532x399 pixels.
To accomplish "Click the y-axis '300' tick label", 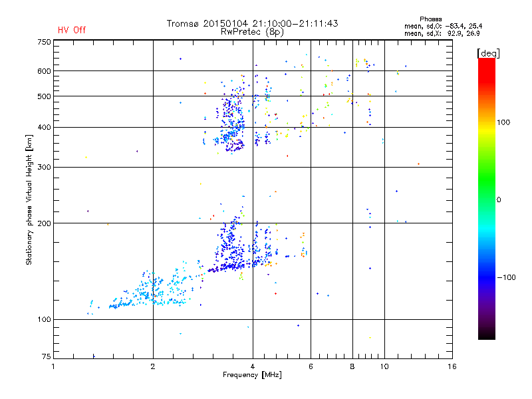I will pyautogui.click(x=44, y=168).
